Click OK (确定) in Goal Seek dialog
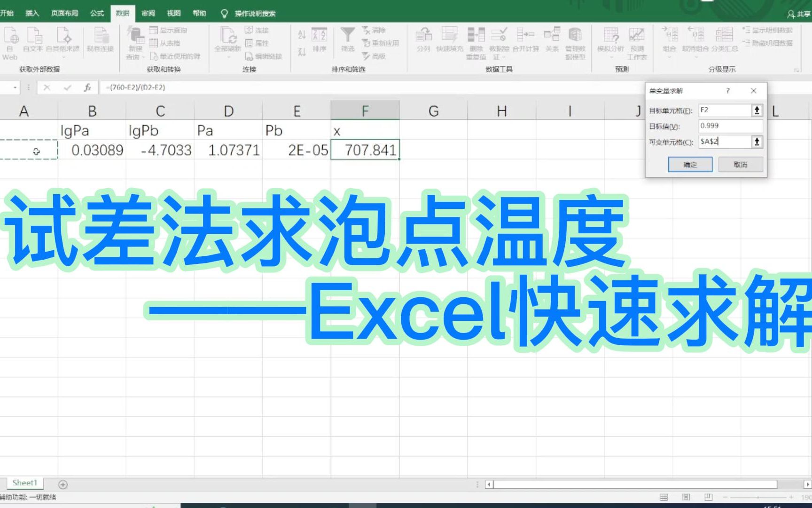 coord(690,165)
